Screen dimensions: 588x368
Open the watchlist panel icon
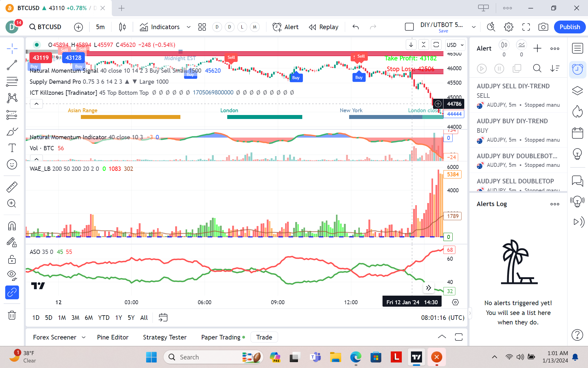coord(577,48)
